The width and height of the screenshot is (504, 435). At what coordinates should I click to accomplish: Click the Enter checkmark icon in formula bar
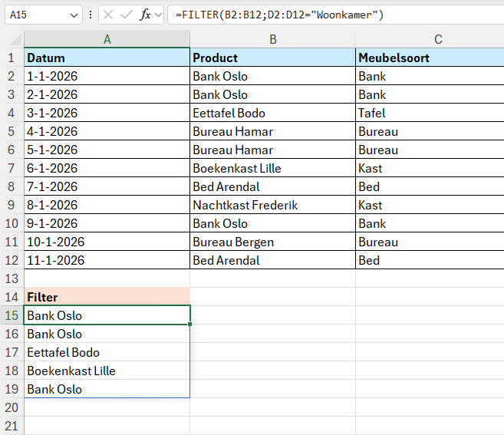point(127,15)
